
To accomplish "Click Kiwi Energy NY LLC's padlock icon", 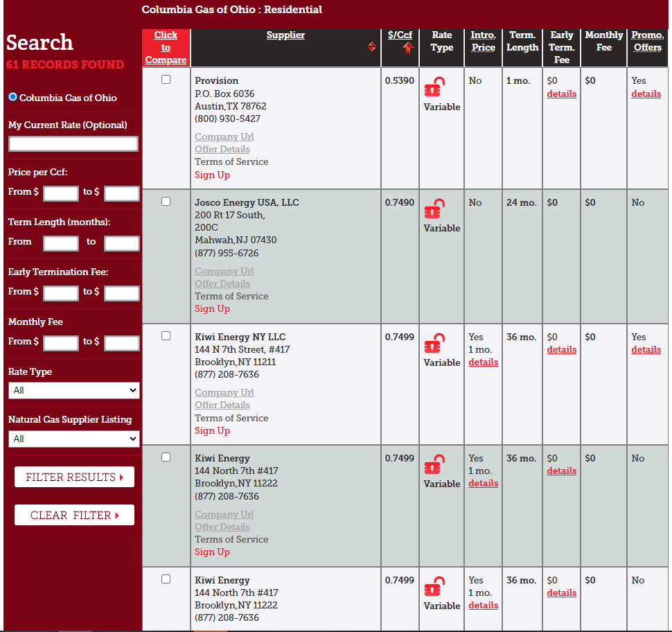I will (434, 344).
